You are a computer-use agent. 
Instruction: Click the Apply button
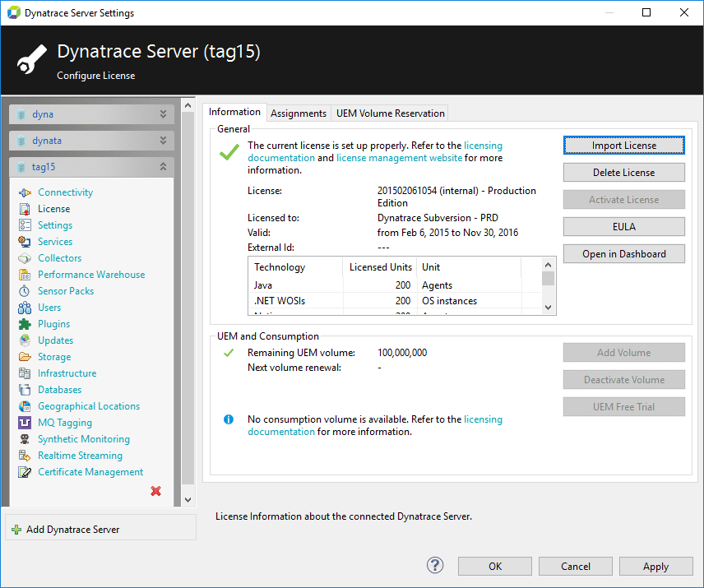[655, 567]
